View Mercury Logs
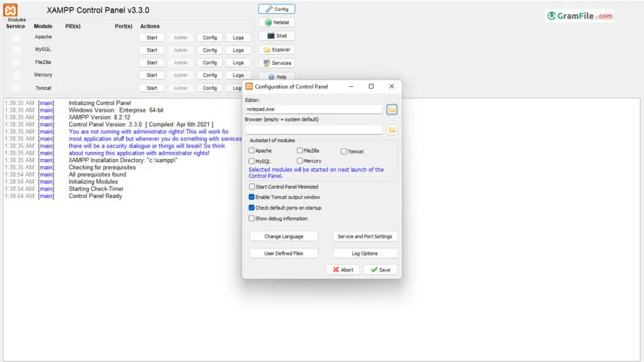The image size is (644, 362). pos(238,75)
